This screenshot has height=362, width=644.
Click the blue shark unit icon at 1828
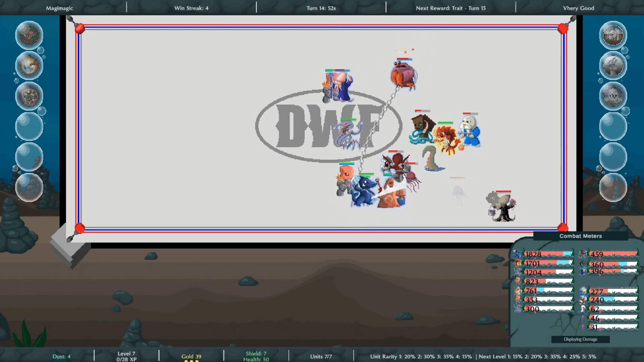518,254
